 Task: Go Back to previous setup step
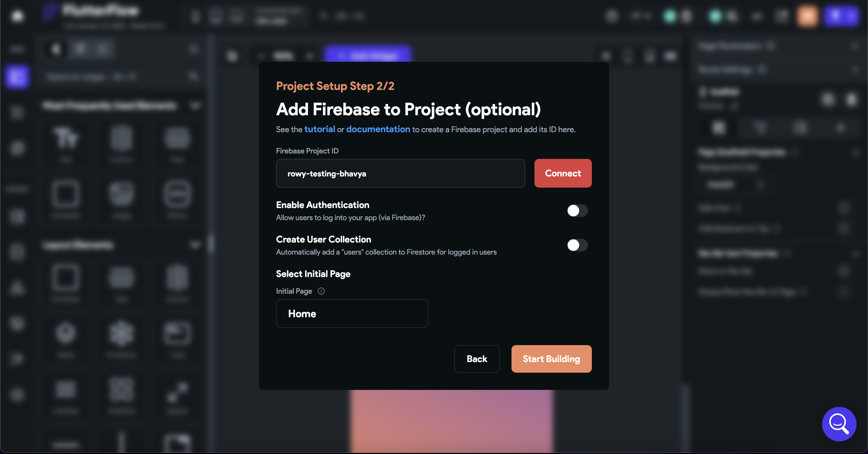(476, 359)
